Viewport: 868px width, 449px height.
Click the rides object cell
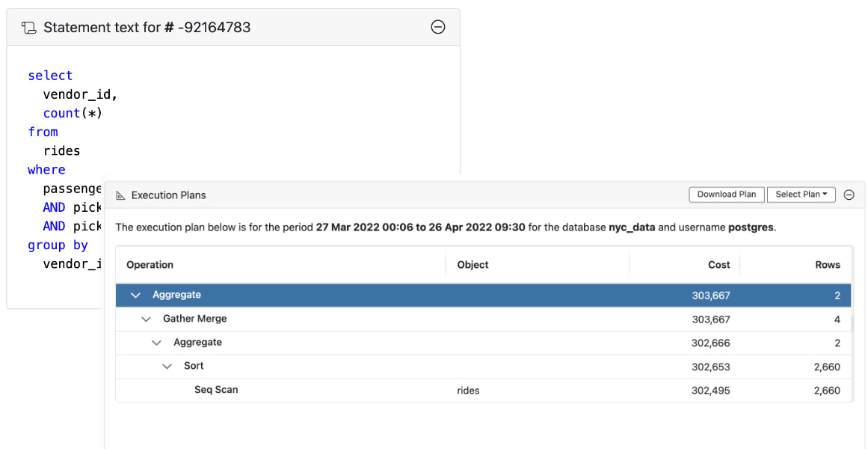pyautogui.click(x=468, y=391)
